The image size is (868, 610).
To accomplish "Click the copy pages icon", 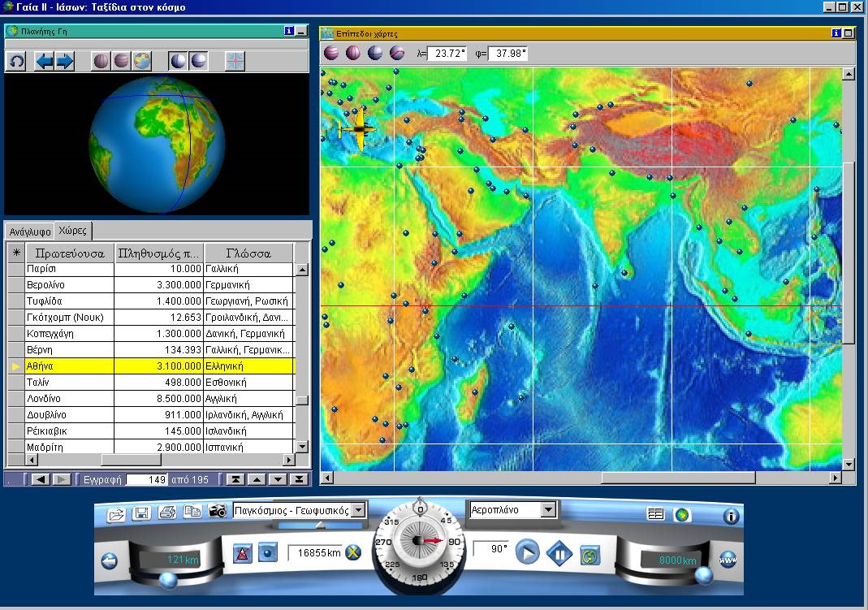I will pos(192,512).
